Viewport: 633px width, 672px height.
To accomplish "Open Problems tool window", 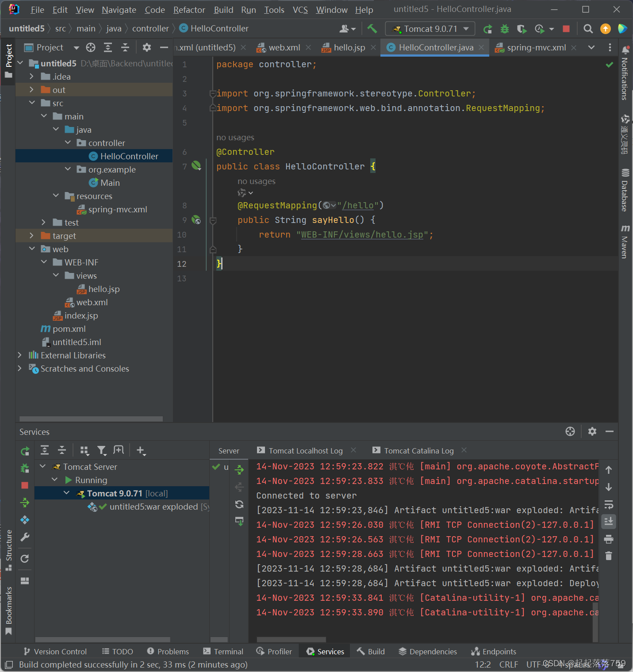I will pyautogui.click(x=168, y=652).
